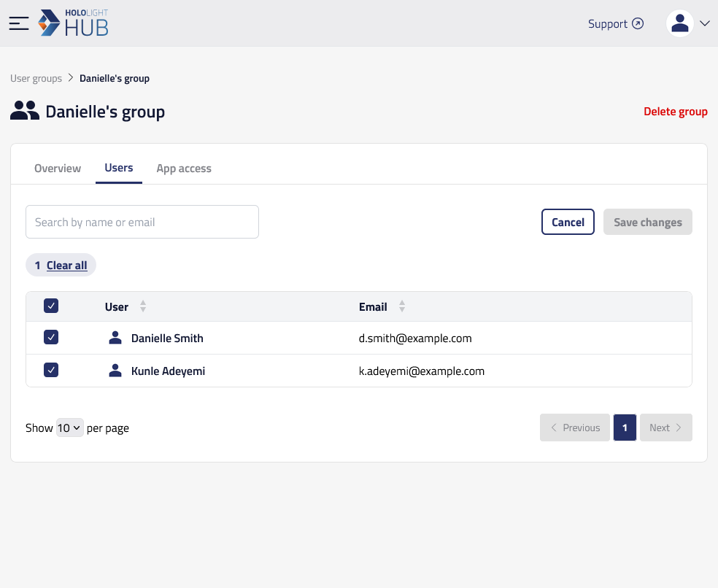The image size is (718, 588).
Task: Click the group people icon beside the title
Action: click(25, 111)
